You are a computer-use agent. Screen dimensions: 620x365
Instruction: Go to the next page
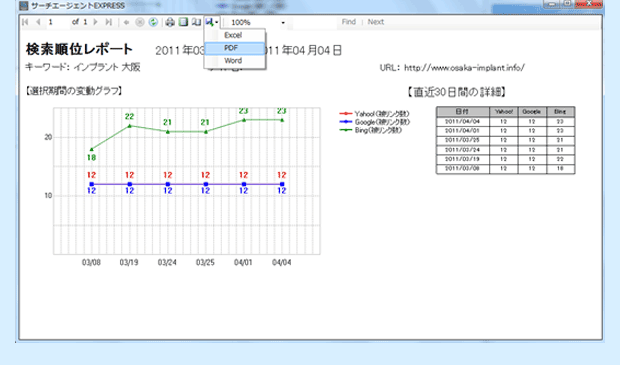95,22
